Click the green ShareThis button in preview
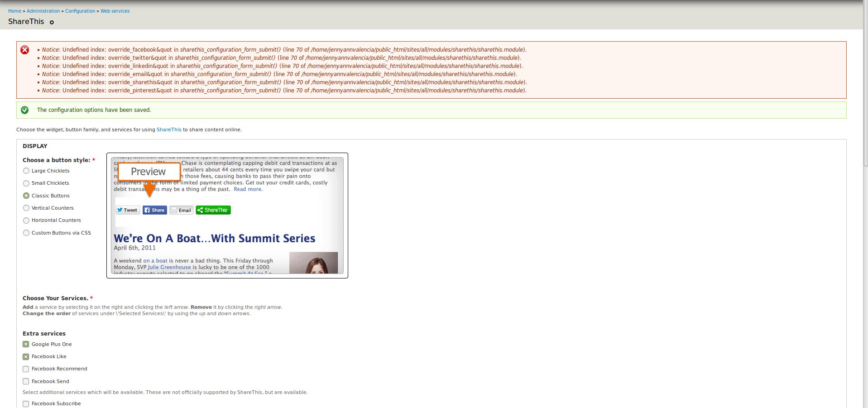 click(x=213, y=210)
